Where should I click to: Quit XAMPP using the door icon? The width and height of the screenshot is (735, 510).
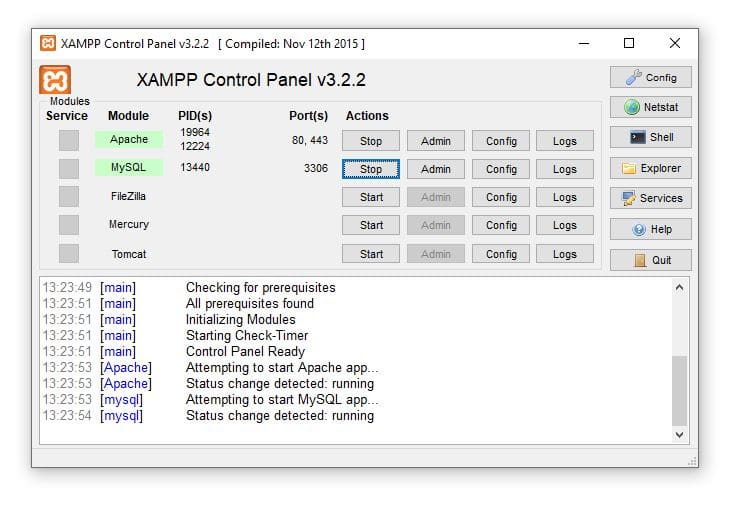[650, 260]
